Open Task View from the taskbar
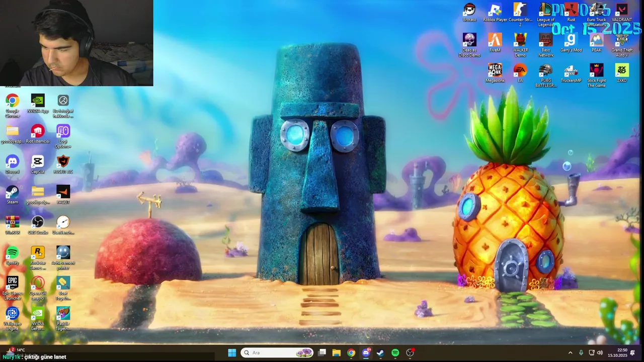The width and height of the screenshot is (644, 362). click(322, 353)
